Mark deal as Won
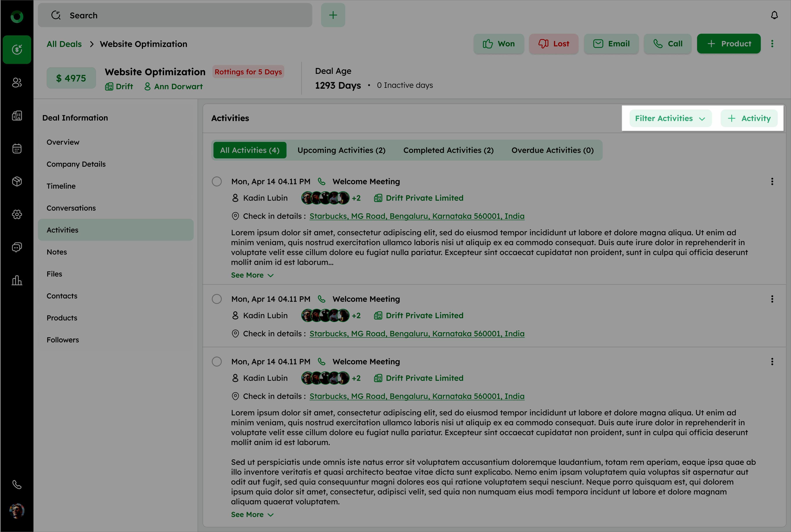This screenshot has height=532, width=791. pyautogui.click(x=499, y=44)
